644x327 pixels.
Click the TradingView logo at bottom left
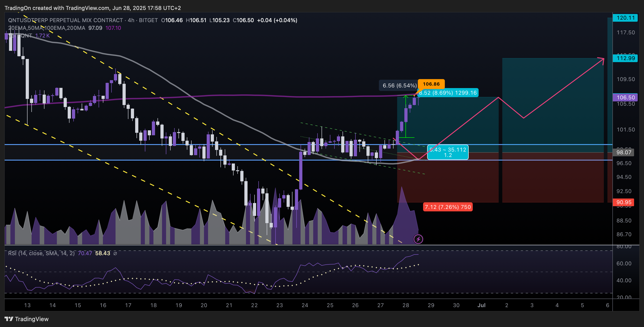(x=26, y=319)
